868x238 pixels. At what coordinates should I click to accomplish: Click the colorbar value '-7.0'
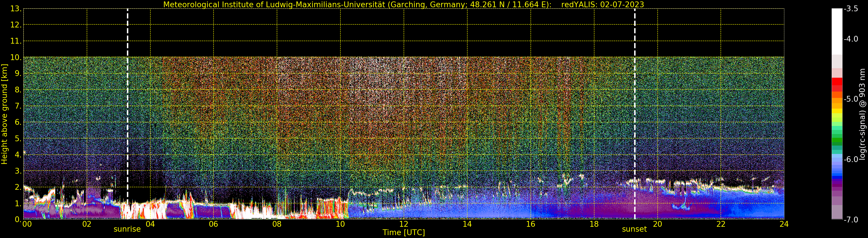coord(851,220)
